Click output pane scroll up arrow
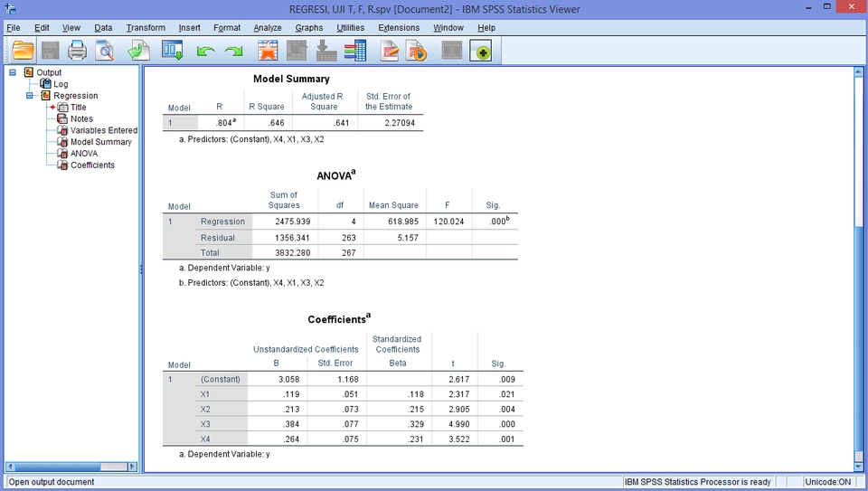 [x=859, y=72]
